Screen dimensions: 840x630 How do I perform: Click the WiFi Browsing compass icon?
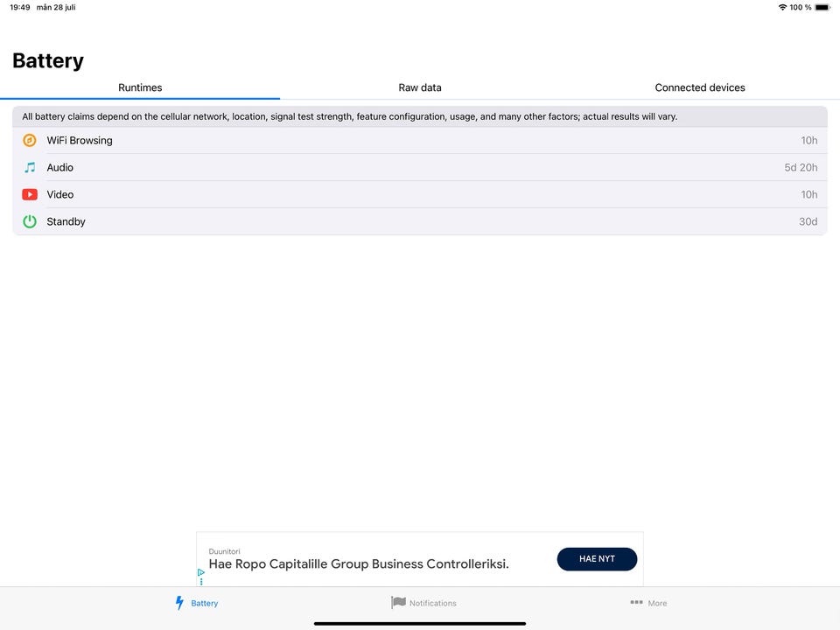(30, 140)
